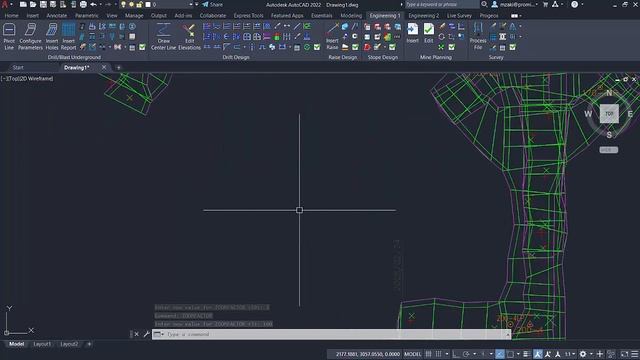Click the search magnifier icon in title bar
The image size is (640, 360).
pyautogui.click(x=484, y=4)
